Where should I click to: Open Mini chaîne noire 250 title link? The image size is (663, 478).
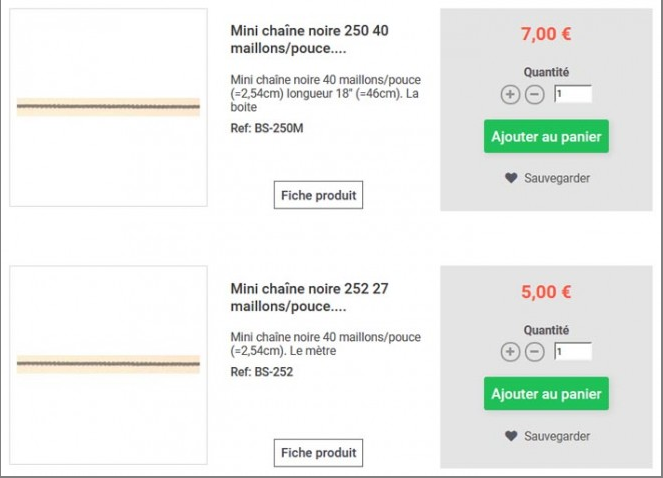click(x=310, y=39)
